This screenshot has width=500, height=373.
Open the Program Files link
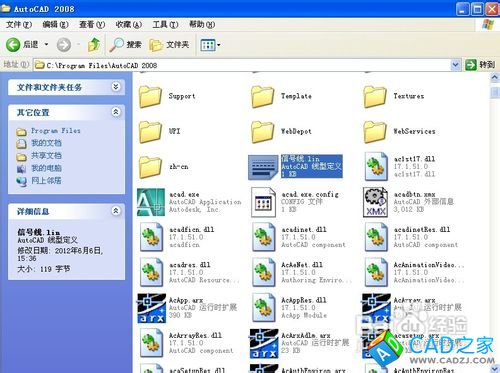coord(56,131)
